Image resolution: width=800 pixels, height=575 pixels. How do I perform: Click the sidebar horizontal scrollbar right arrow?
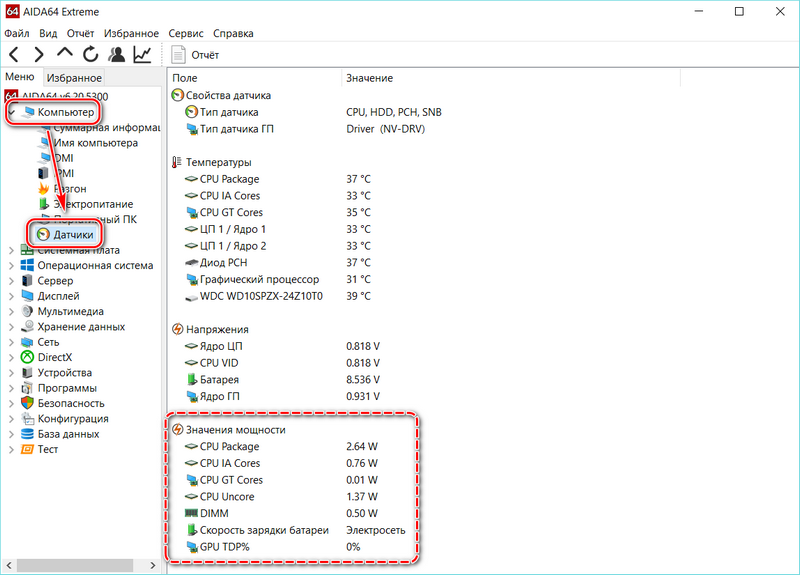point(153,565)
